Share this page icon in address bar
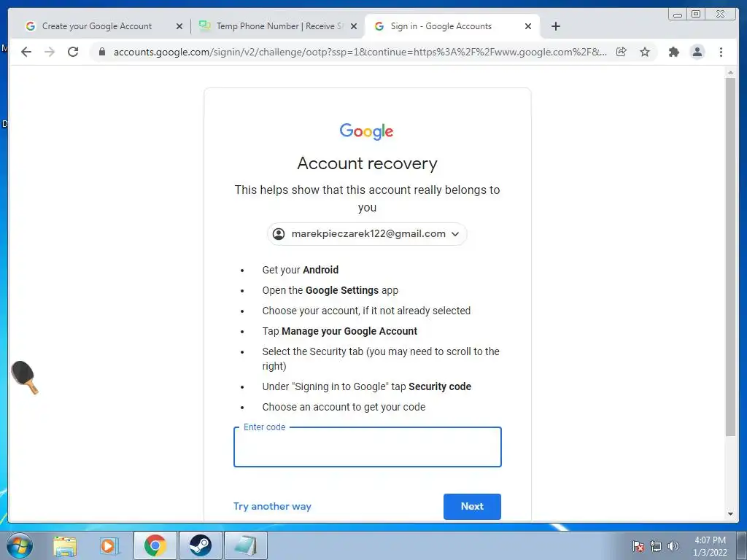Image resolution: width=747 pixels, height=560 pixels. point(622,52)
